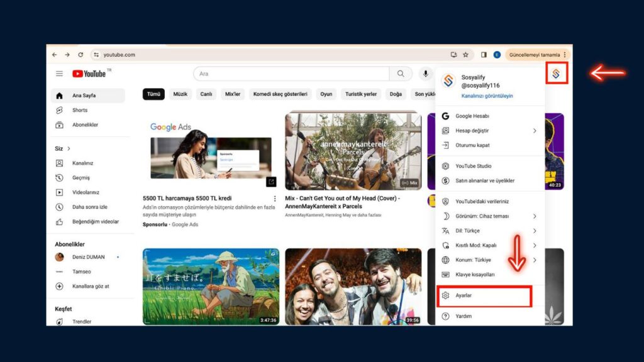Open Beğendiğim videolar in sidebar
The height and width of the screenshot is (362, 644).
pyautogui.click(x=88, y=222)
